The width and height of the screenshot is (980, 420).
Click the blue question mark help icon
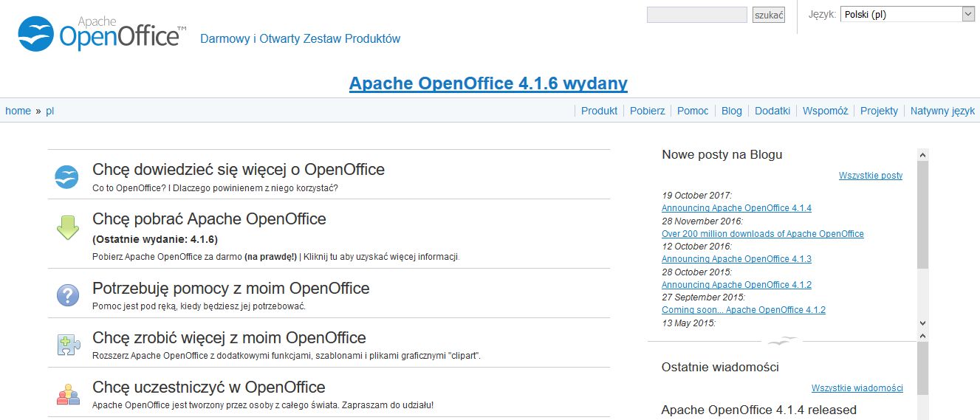(x=68, y=295)
